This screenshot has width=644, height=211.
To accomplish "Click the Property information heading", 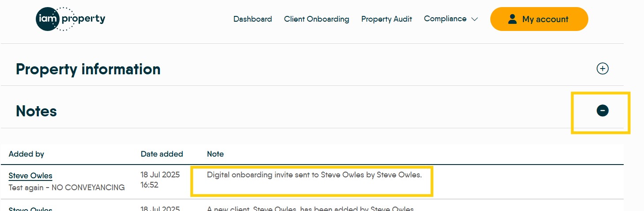I will coord(88,69).
